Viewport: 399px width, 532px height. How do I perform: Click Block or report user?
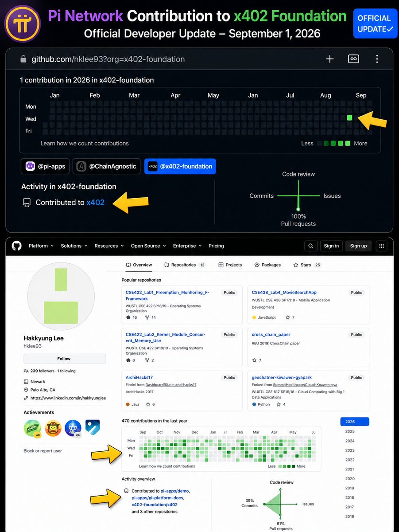(x=43, y=451)
